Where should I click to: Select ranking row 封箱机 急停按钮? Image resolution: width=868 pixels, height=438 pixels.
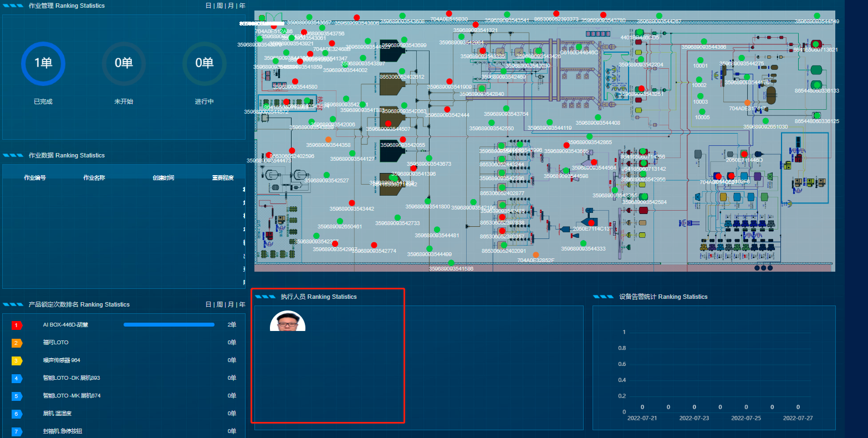pyautogui.click(x=124, y=431)
